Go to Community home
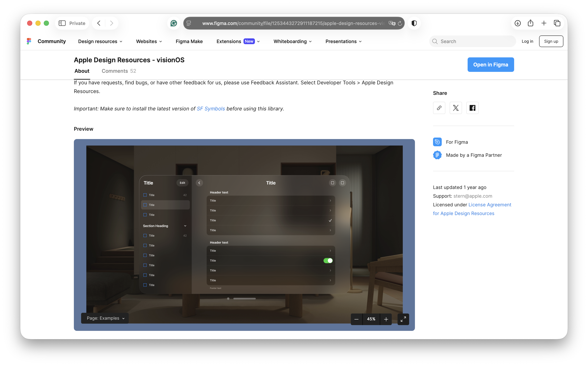 pyautogui.click(x=52, y=41)
